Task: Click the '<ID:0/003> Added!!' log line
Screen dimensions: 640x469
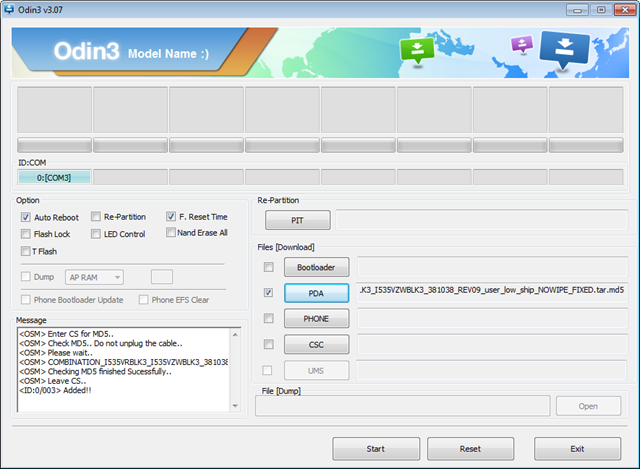Action: (56, 390)
